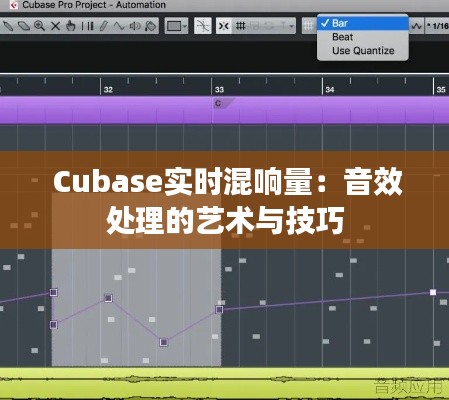Click the chord marker C at bar 33
This screenshot has height=400, width=449.
tap(218, 103)
